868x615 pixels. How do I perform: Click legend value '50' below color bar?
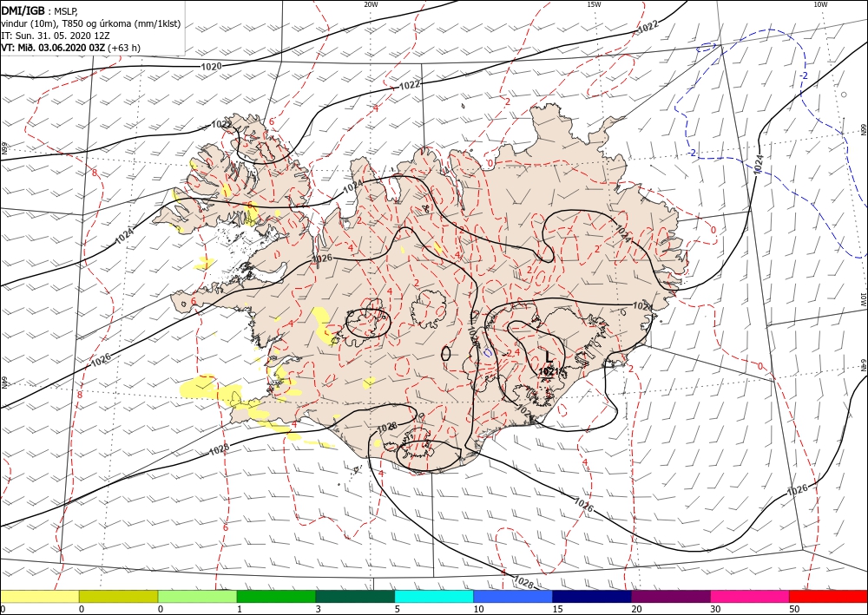pos(793,609)
